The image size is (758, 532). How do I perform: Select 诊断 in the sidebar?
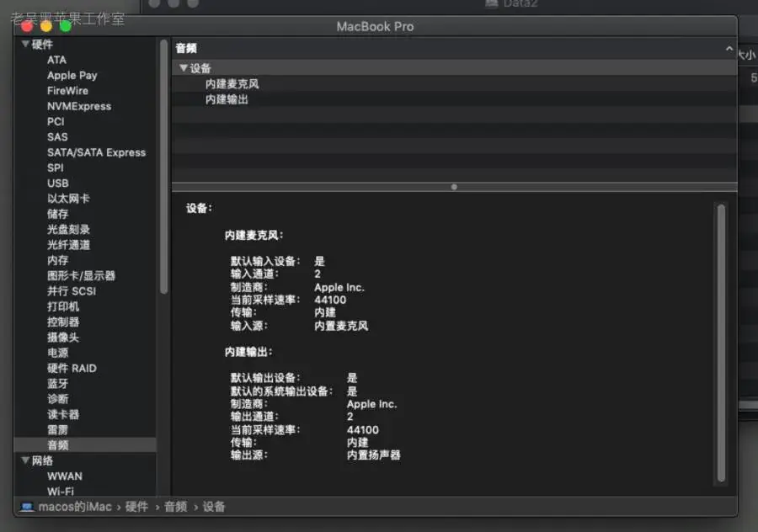[57, 399]
